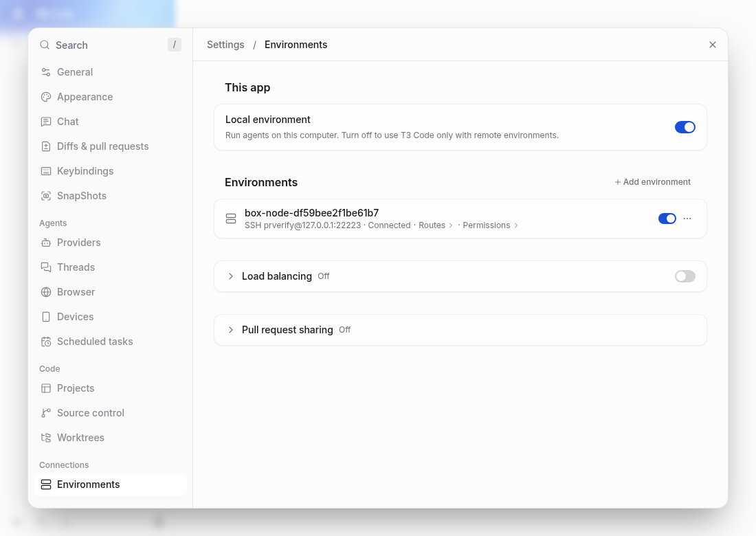Click the server icon beside box-node-df59bee2f1be61b7

point(231,219)
